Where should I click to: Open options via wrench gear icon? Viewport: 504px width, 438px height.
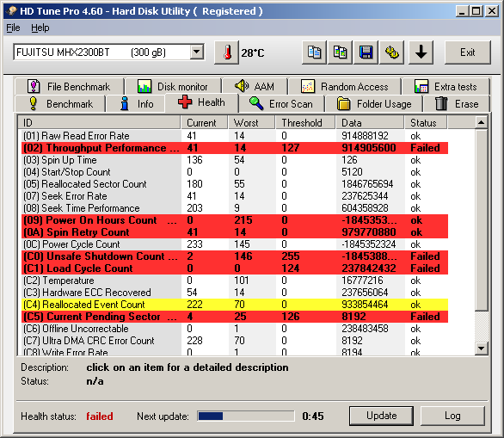[391, 52]
